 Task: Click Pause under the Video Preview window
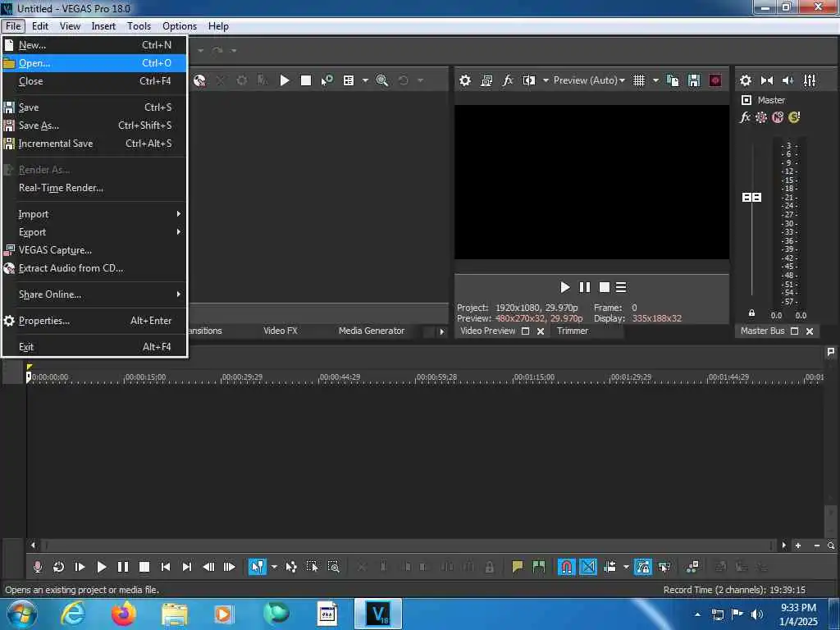tap(584, 287)
